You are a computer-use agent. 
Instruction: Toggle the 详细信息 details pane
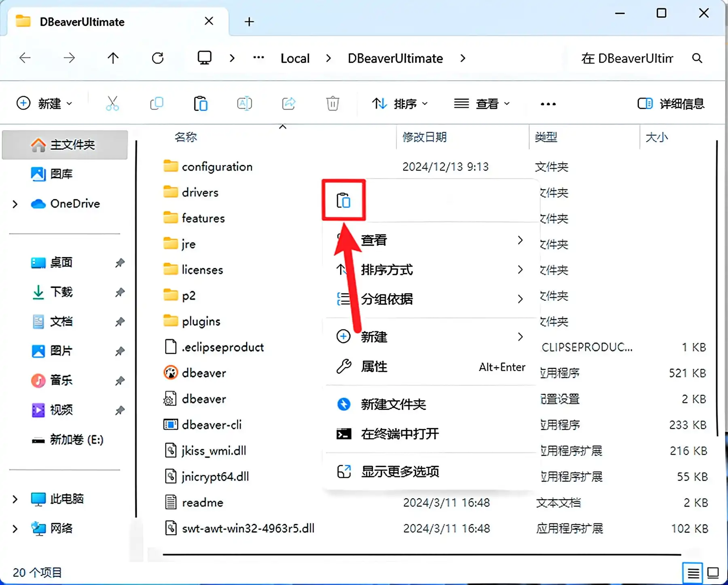671,103
